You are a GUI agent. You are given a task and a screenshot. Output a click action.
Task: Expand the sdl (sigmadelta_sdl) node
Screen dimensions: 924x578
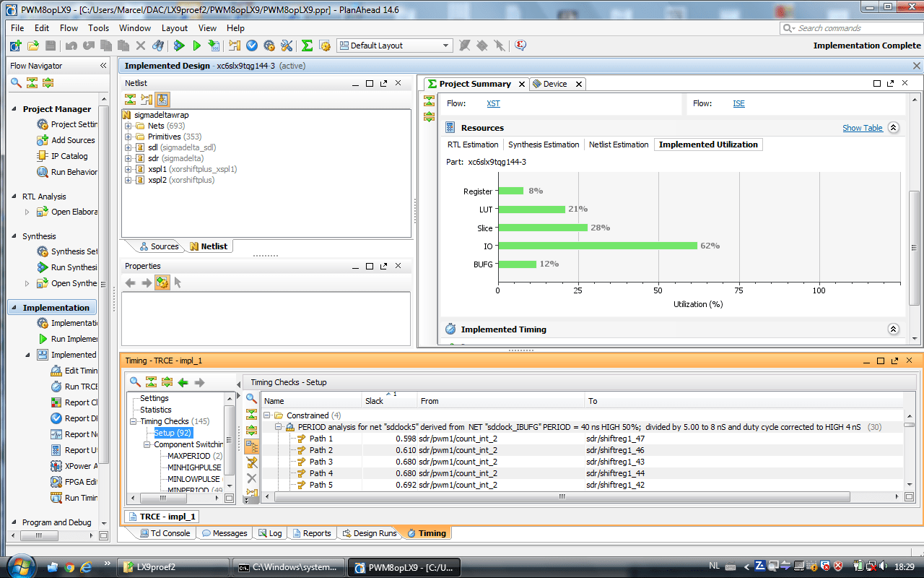point(128,148)
